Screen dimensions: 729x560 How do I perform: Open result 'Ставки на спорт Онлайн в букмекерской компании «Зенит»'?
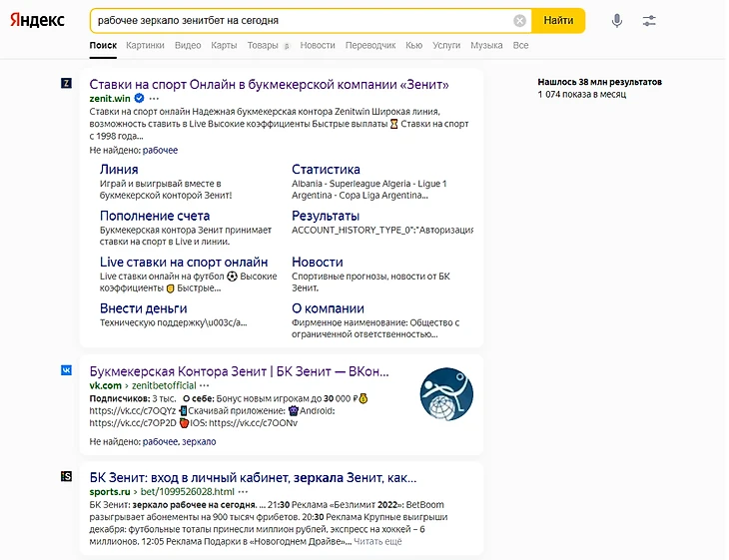[x=270, y=85]
